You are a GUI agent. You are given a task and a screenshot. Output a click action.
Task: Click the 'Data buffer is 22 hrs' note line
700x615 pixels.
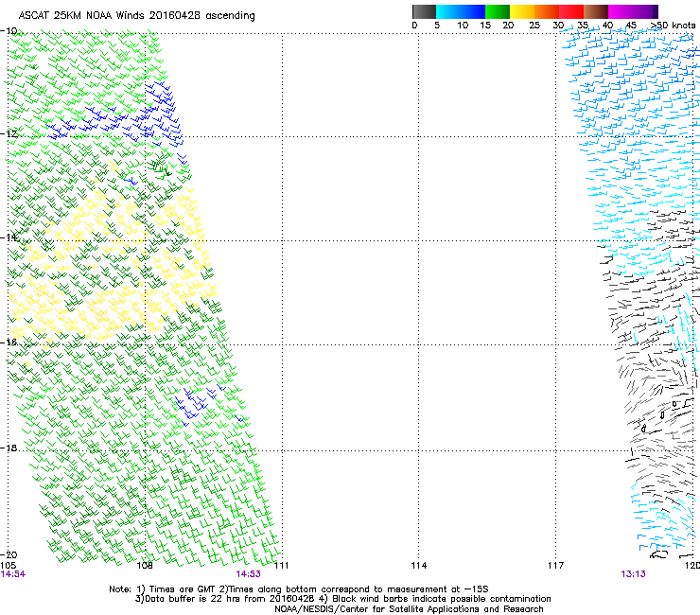pos(342,599)
